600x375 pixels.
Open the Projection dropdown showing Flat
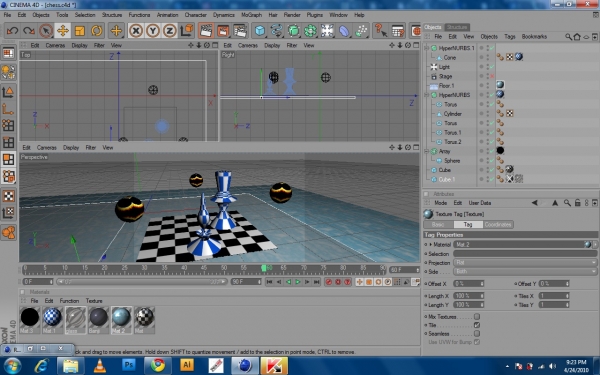click(525, 262)
